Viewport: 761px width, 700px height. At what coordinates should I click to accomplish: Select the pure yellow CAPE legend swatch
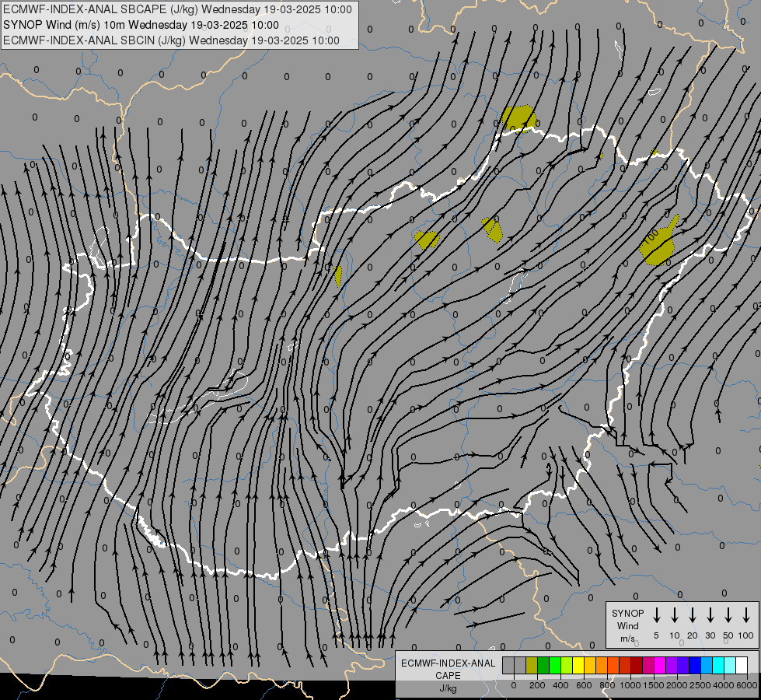tap(578, 665)
